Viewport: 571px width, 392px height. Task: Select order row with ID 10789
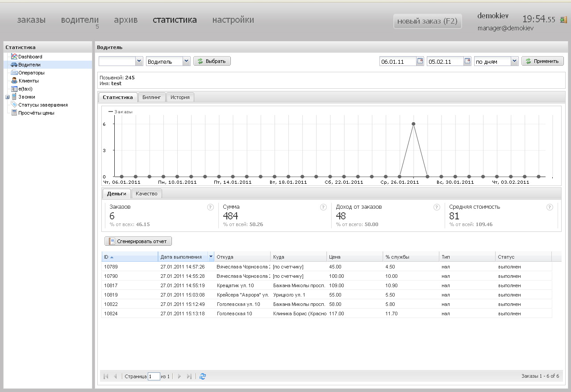click(x=327, y=267)
